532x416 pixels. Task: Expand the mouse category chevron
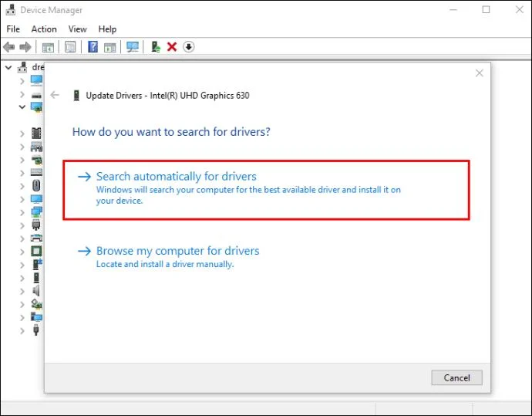click(x=22, y=187)
